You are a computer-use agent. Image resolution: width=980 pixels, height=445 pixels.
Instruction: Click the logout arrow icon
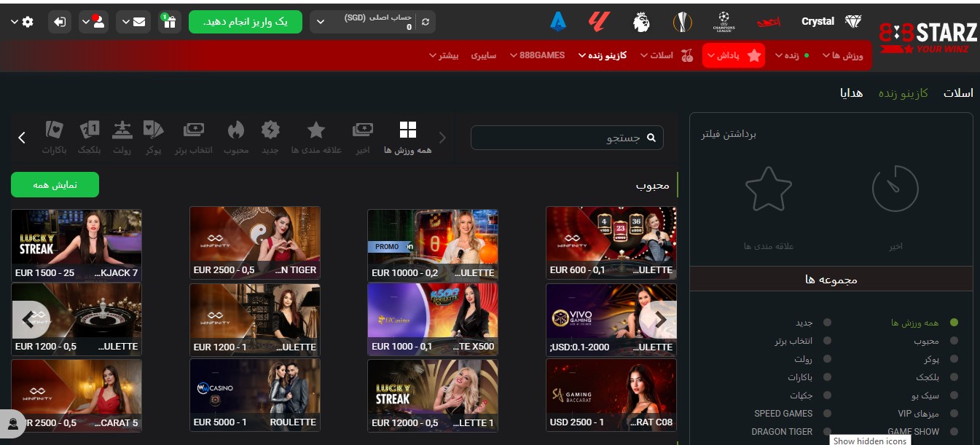pos(60,22)
